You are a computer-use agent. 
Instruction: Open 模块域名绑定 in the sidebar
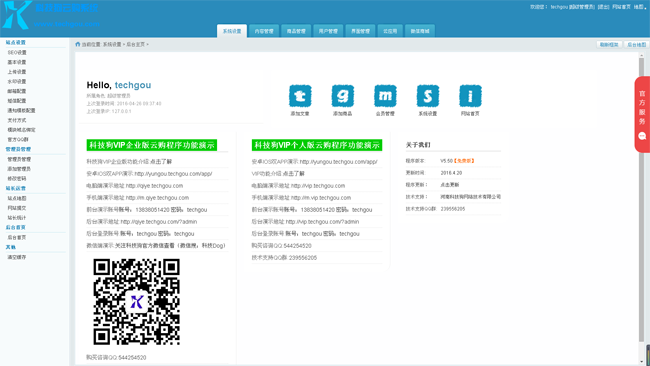pos(21,130)
